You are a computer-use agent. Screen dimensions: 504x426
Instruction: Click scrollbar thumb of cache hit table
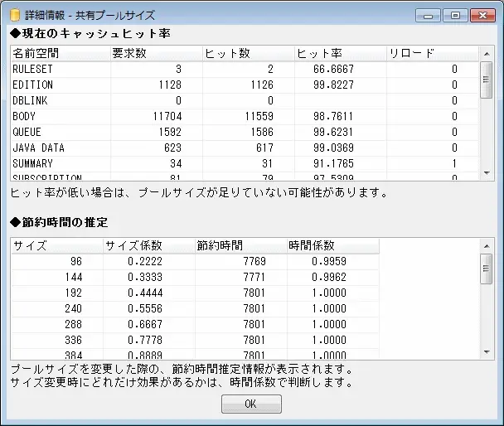click(x=486, y=80)
